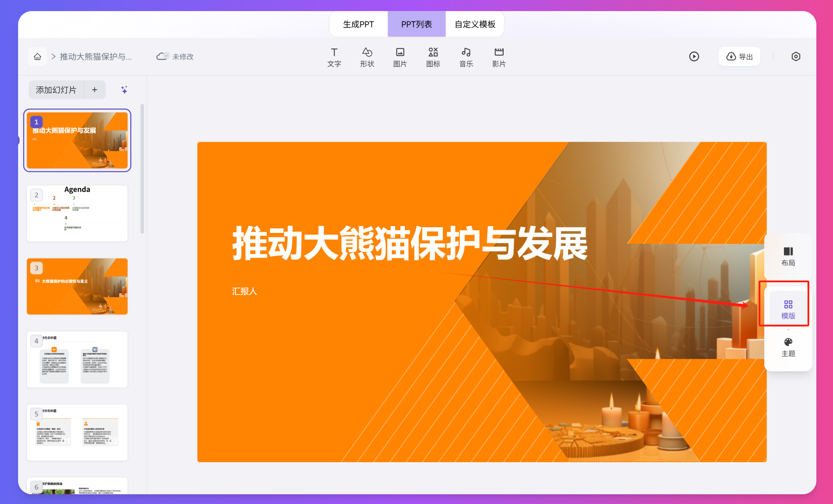This screenshot has width=833, height=504.
Task: Switch to the 生成PPT tab
Action: (358, 24)
